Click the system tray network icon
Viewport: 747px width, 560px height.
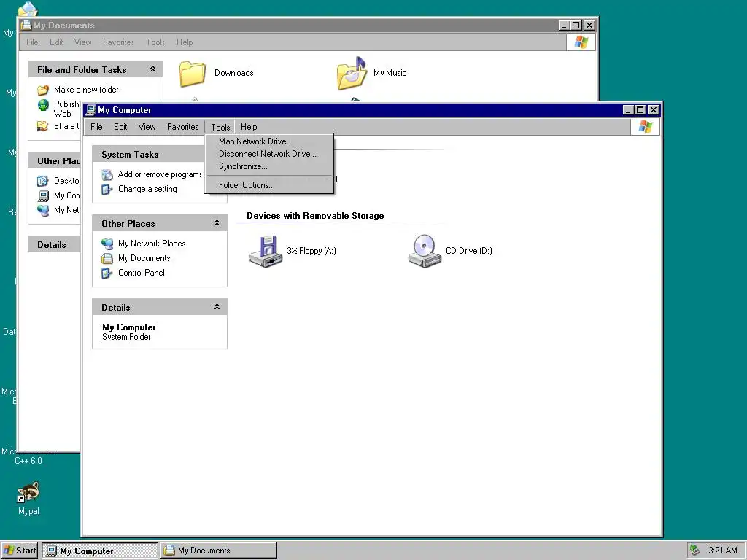(694, 551)
